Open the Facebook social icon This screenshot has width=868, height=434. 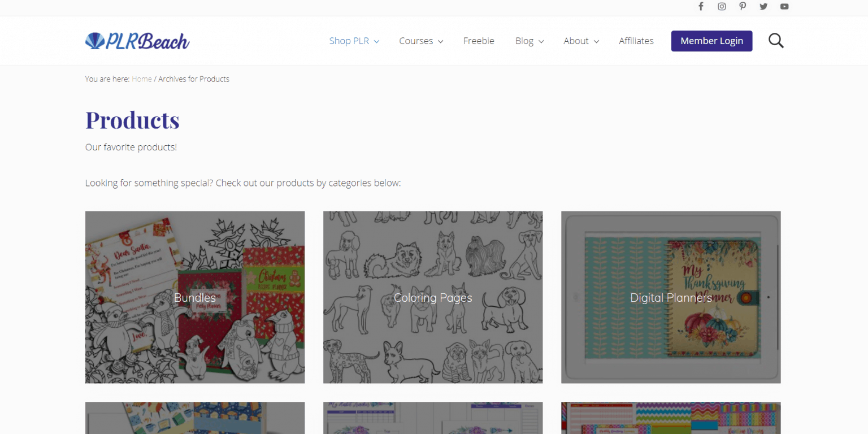701,7
